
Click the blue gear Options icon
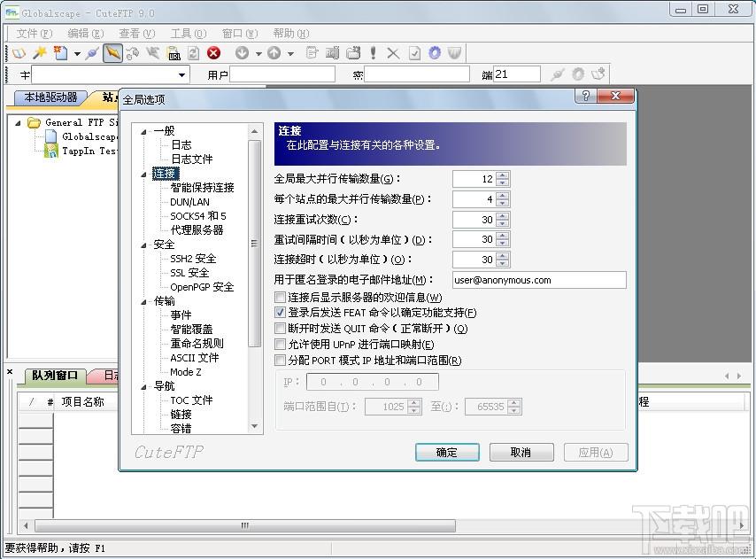435,52
